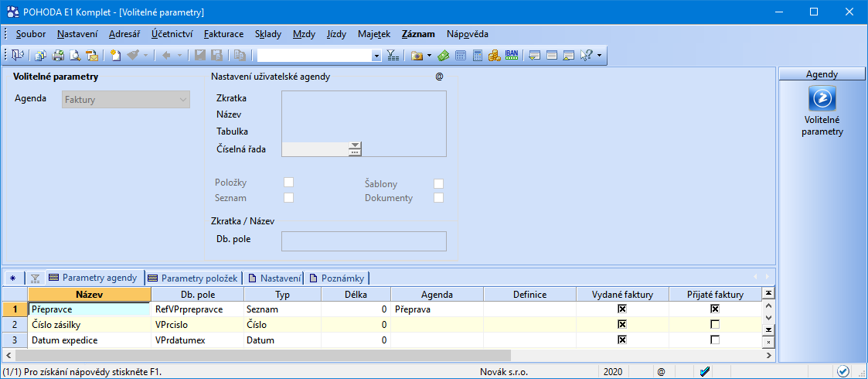868x379 pixels.
Task: Create new record with star page icon
Action: tap(115, 55)
